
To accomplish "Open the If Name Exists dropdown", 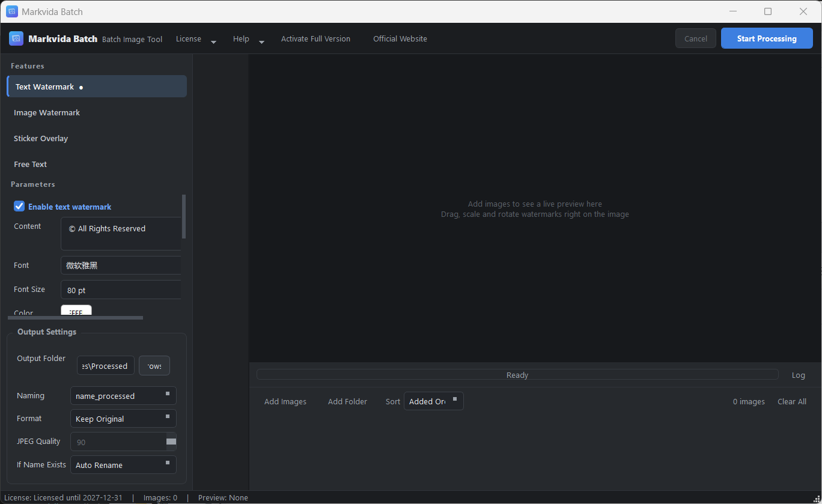I will coord(123,465).
